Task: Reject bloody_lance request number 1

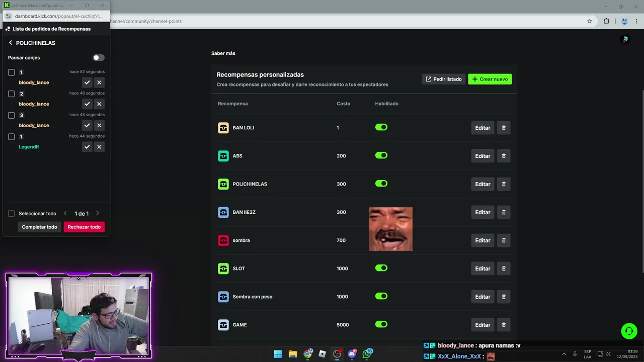Action: tap(99, 82)
